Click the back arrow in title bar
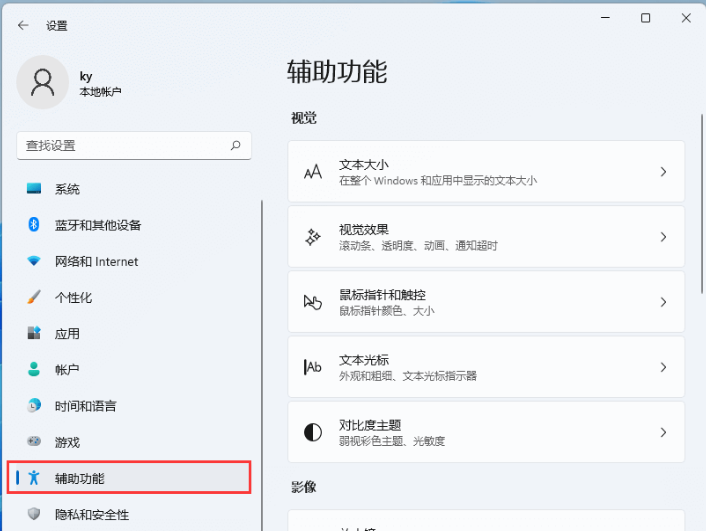This screenshot has height=531, width=706. pos(23,25)
